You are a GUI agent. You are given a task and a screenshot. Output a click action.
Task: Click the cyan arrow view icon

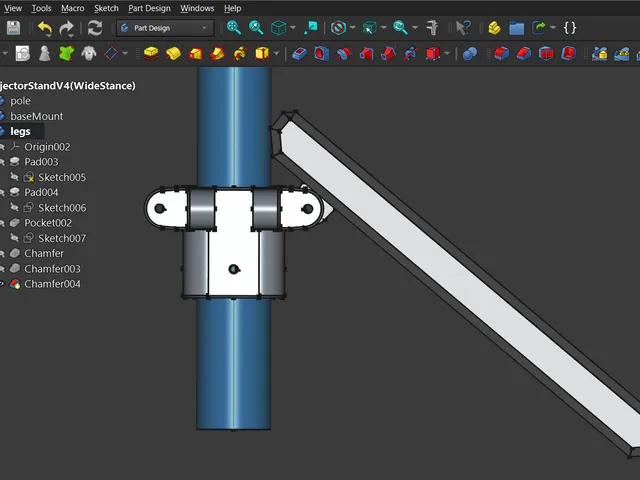pos(311,28)
